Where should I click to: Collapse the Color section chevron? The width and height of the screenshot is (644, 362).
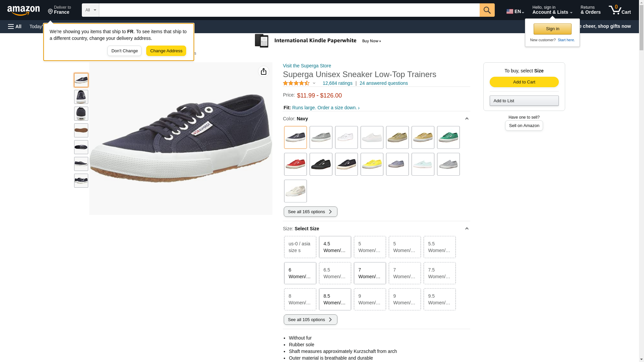pyautogui.click(x=467, y=119)
